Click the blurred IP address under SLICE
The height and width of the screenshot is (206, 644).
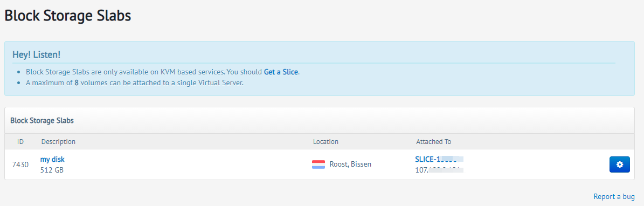click(x=439, y=170)
